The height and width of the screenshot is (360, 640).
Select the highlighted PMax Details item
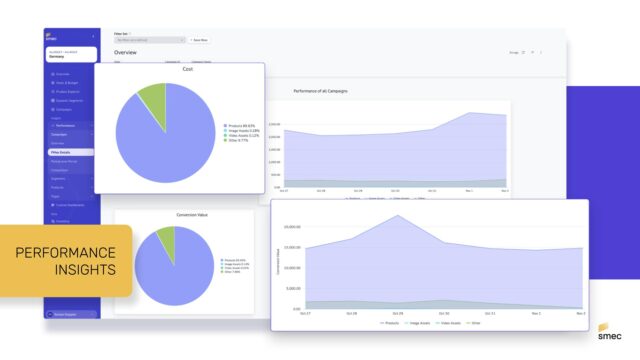[x=70, y=152]
